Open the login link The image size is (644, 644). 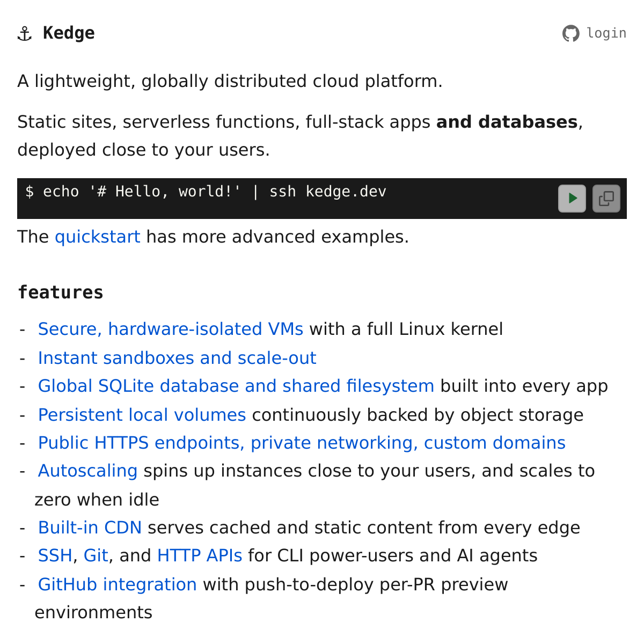point(606,33)
